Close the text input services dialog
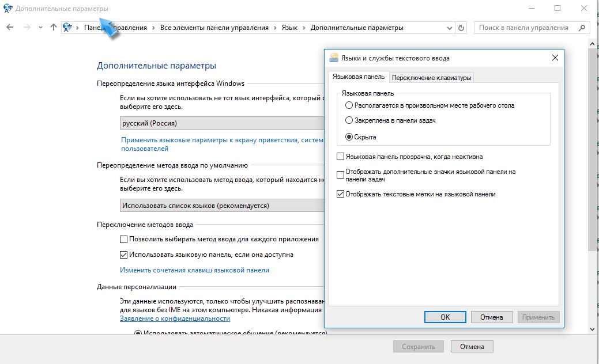The image size is (599, 364). pos(555,58)
